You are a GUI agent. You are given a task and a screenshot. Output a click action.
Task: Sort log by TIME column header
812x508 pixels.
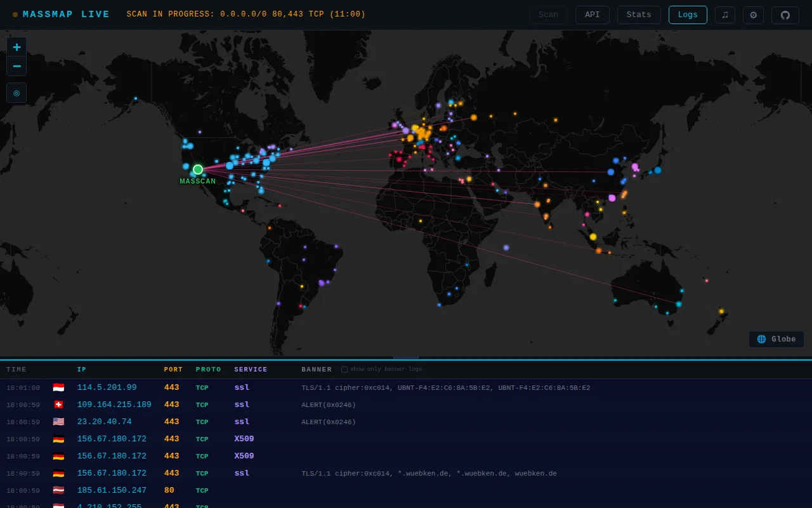coord(16,370)
